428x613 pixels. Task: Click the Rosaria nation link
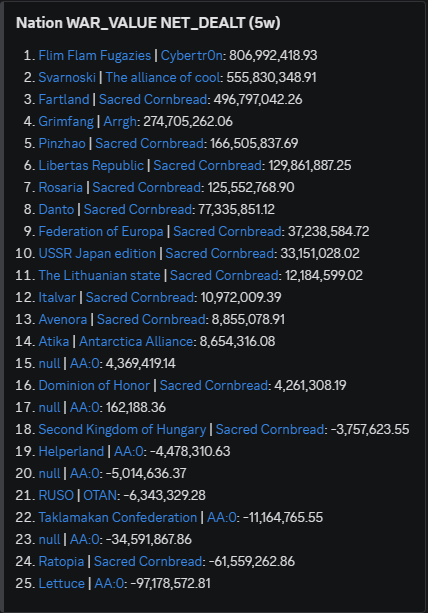[x=61, y=187]
